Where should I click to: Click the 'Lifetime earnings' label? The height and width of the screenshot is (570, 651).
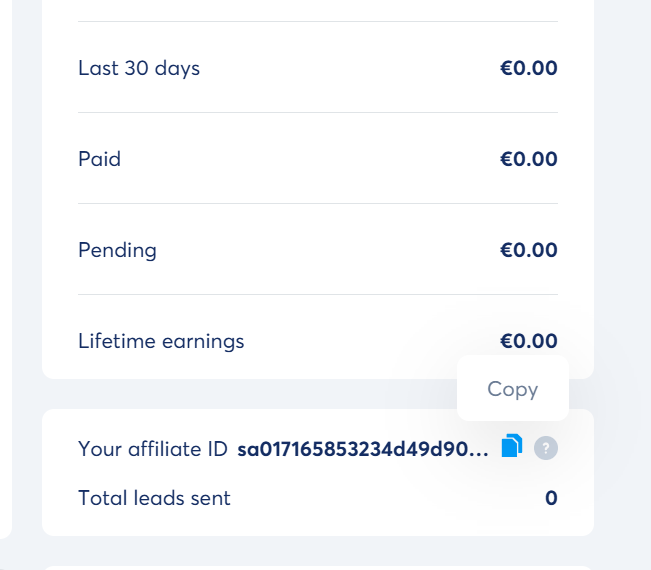(x=161, y=341)
